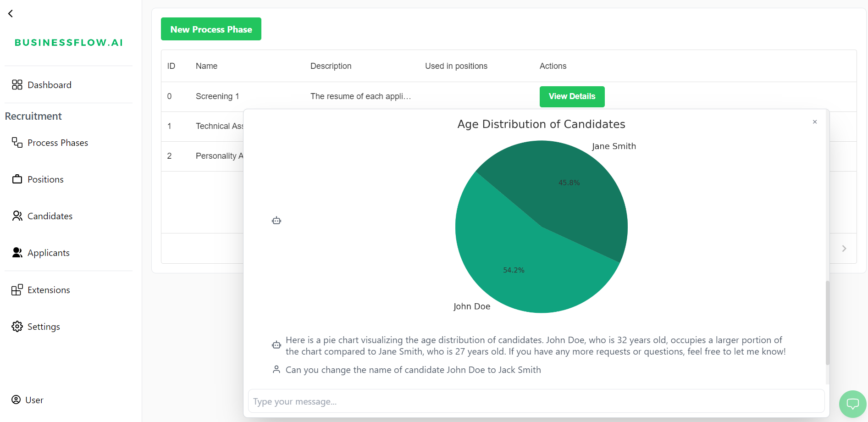View Details for Screening 1

point(572,97)
